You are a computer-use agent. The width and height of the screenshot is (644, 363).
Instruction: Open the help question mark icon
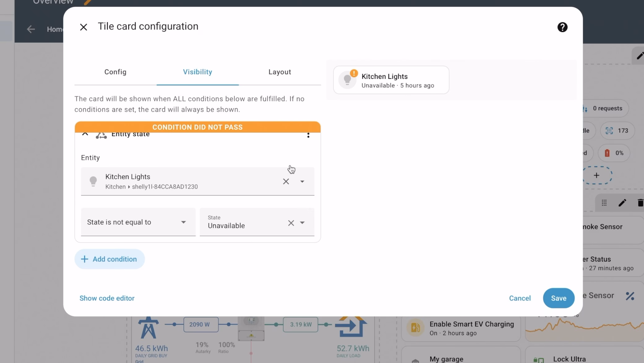(x=562, y=27)
